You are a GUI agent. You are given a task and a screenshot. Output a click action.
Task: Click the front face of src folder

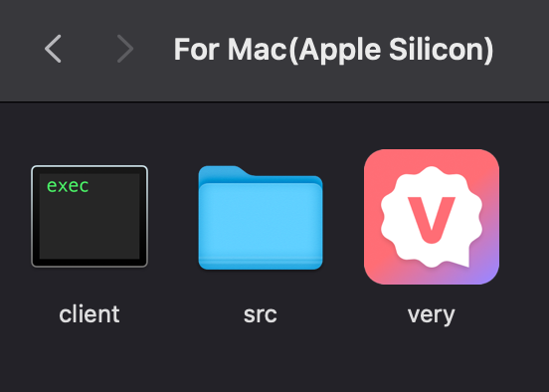pyautogui.click(x=261, y=226)
